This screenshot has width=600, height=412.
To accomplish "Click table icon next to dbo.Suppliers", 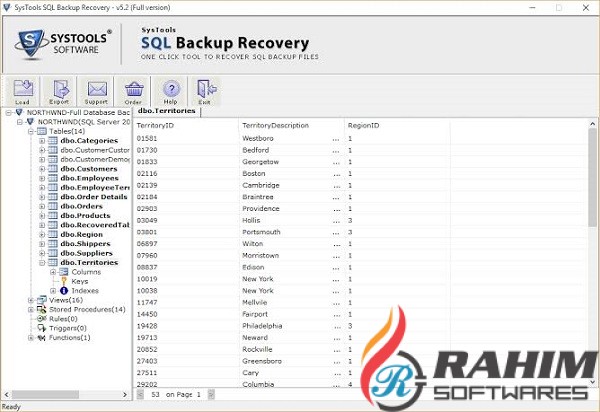I will [x=53, y=253].
